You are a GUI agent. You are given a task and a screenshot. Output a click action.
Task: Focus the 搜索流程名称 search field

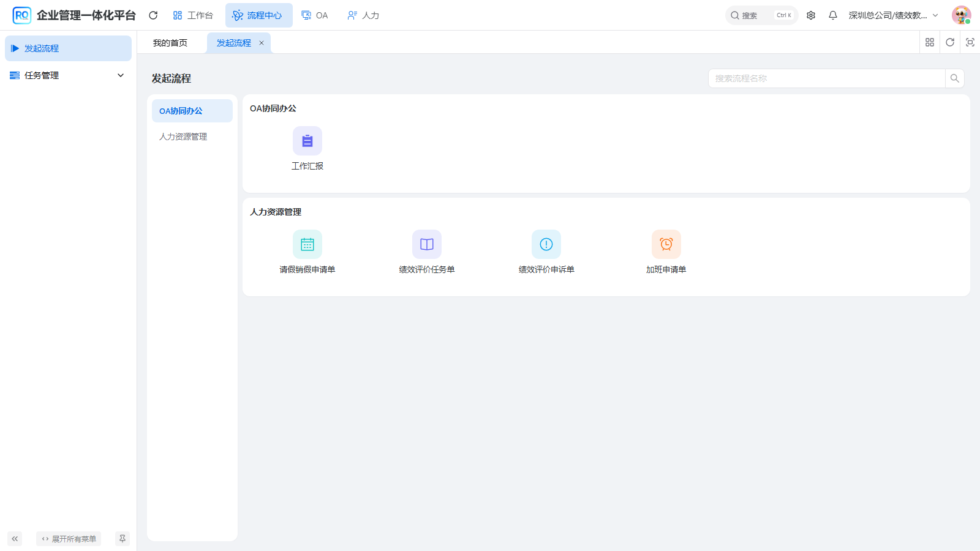pos(827,78)
